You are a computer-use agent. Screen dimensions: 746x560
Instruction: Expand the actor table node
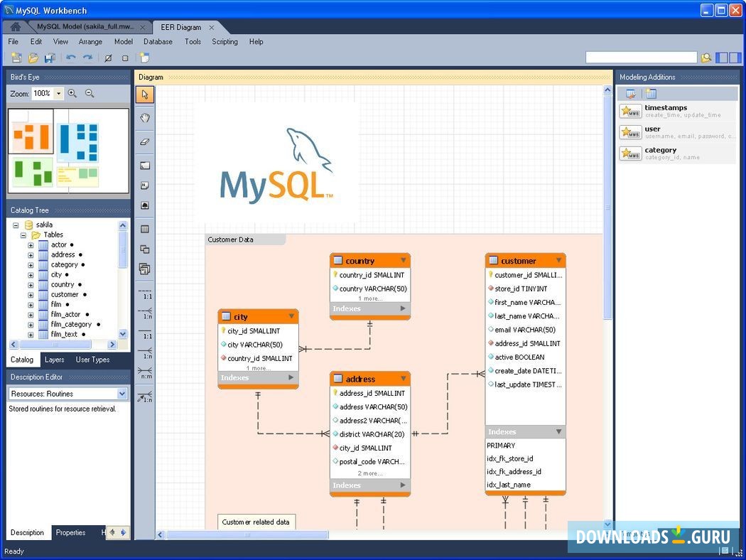click(x=31, y=245)
